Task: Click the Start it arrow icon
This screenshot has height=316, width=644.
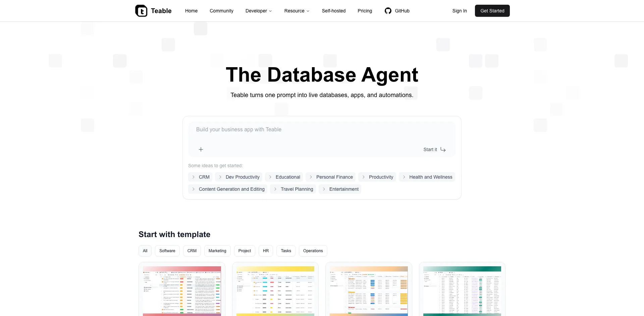Action: pos(443,149)
